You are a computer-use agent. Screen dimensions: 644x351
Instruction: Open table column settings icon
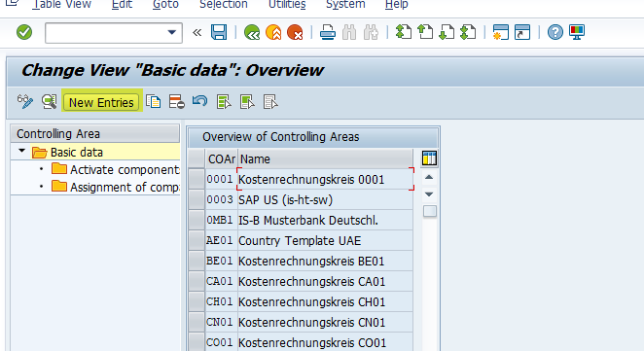point(429,158)
